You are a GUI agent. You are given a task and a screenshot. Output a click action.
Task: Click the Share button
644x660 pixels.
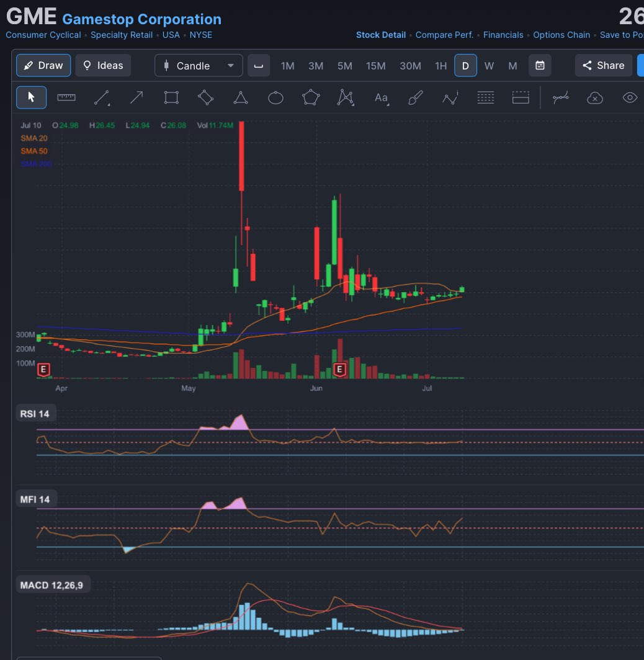pos(604,65)
